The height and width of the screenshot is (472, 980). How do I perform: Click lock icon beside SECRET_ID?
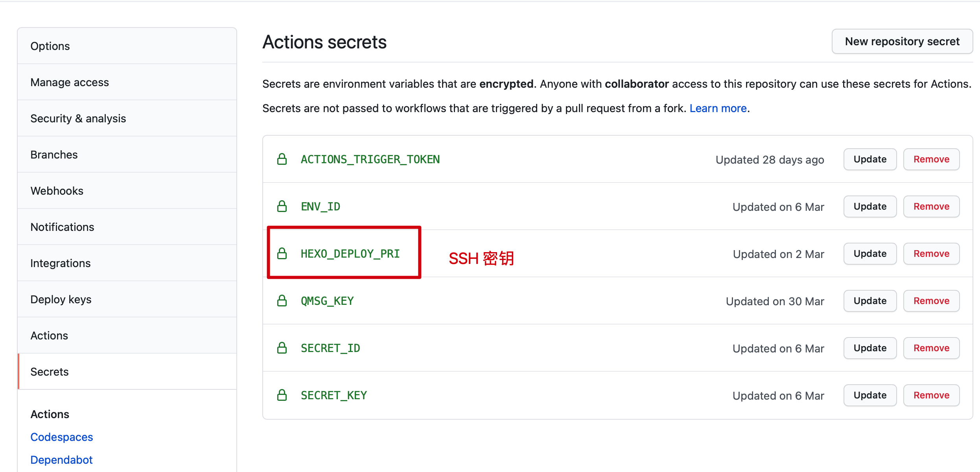pyautogui.click(x=282, y=348)
